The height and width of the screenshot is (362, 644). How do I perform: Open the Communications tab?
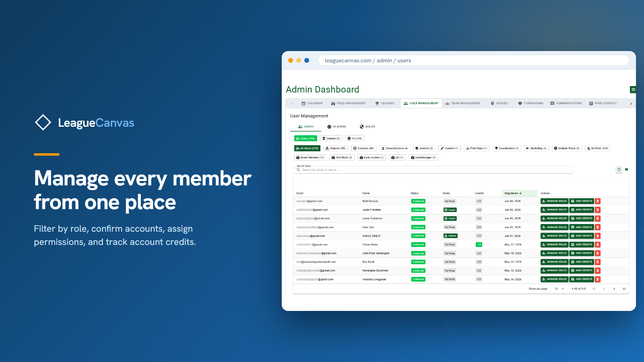(x=566, y=103)
